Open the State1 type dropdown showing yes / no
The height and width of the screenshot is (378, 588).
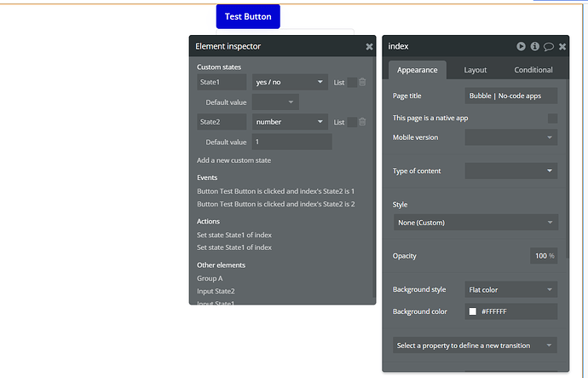click(290, 82)
